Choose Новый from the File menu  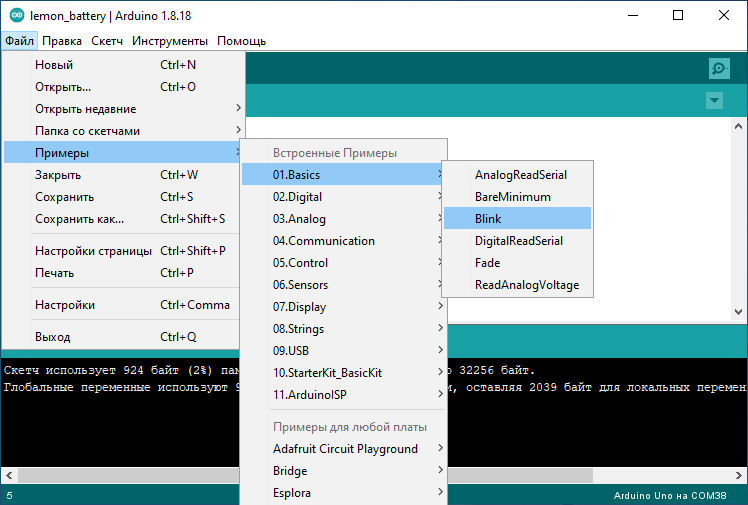[122, 65]
